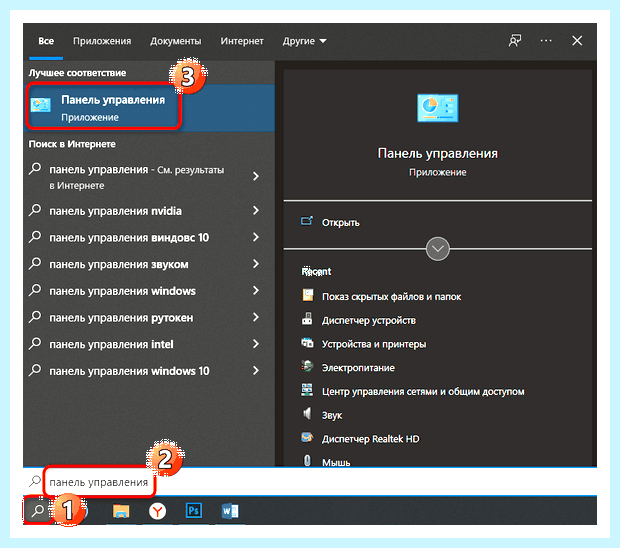Expand arrow for панель управления рутокен

(256, 317)
